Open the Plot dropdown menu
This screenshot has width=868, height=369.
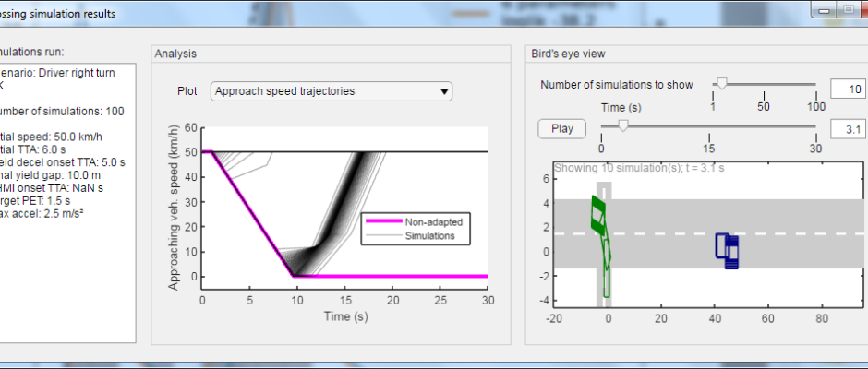click(x=331, y=91)
